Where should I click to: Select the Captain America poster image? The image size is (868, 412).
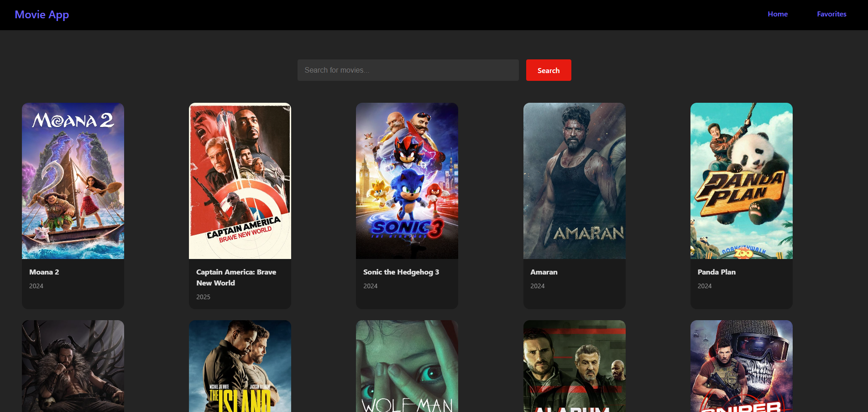click(x=240, y=181)
